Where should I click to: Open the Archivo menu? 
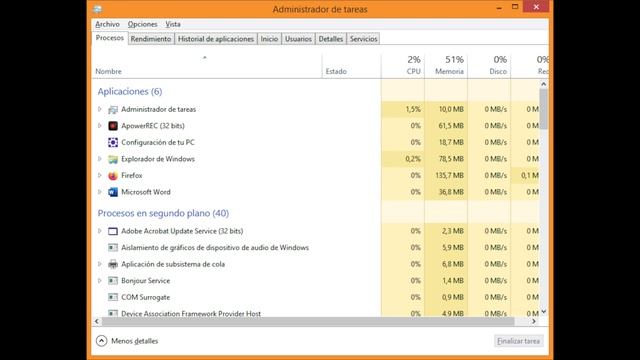pos(107,24)
